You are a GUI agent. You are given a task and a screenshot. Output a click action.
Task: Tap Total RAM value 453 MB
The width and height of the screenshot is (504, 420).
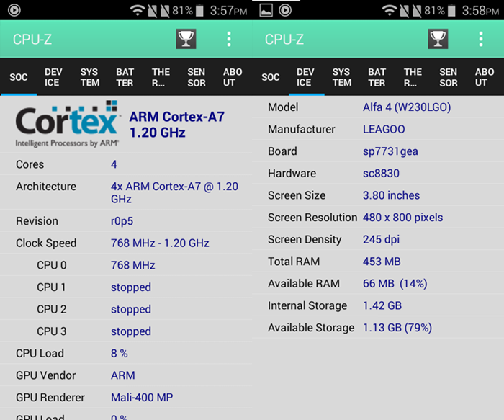[382, 262]
